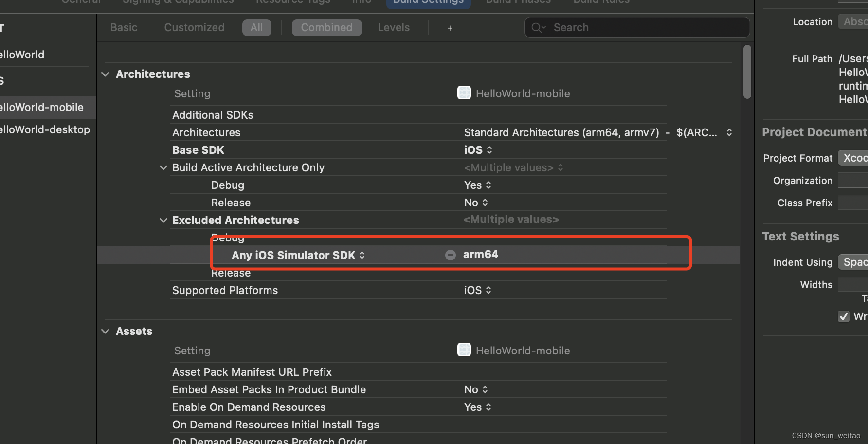868x444 pixels.
Task: Toggle the Wrap lines checkbox
Action: [843, 316]
